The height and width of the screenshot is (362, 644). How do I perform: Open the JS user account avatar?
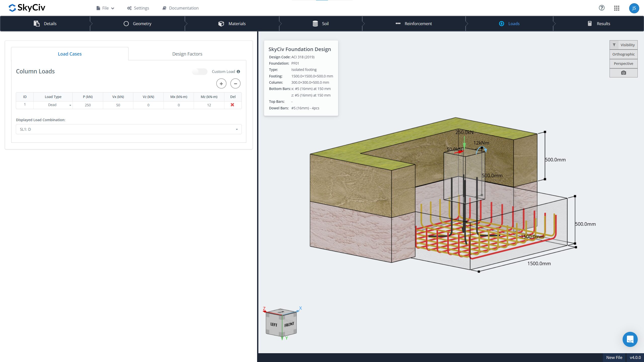(634, 8)
